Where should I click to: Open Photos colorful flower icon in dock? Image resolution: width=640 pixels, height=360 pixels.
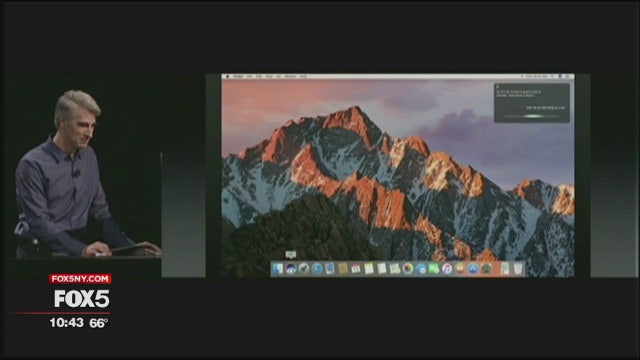tap(408, 269)
